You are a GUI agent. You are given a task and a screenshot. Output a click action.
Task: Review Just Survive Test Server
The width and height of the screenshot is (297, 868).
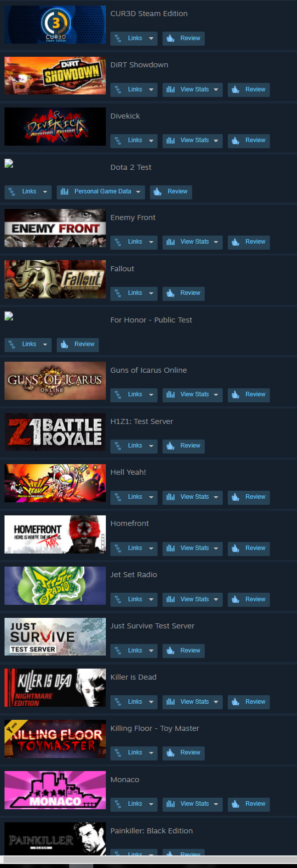click(184, 651)
